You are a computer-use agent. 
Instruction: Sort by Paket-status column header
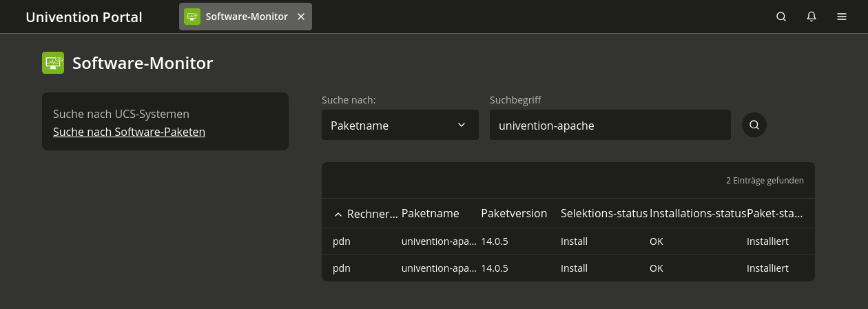(x=775, y=214)
